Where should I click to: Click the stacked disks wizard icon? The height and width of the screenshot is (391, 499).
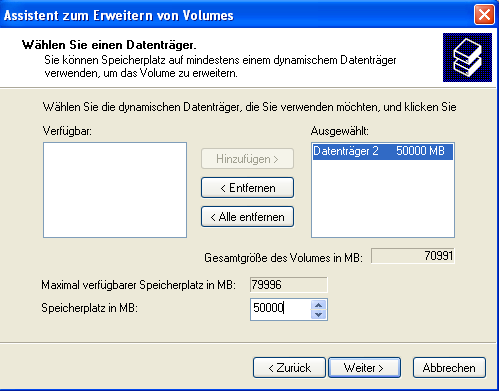pos(467,57)
